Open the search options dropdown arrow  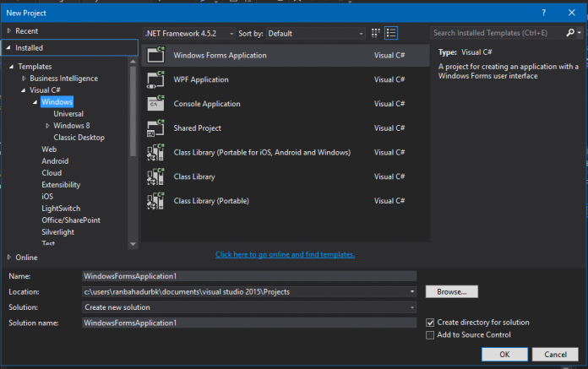pos(580,33)
